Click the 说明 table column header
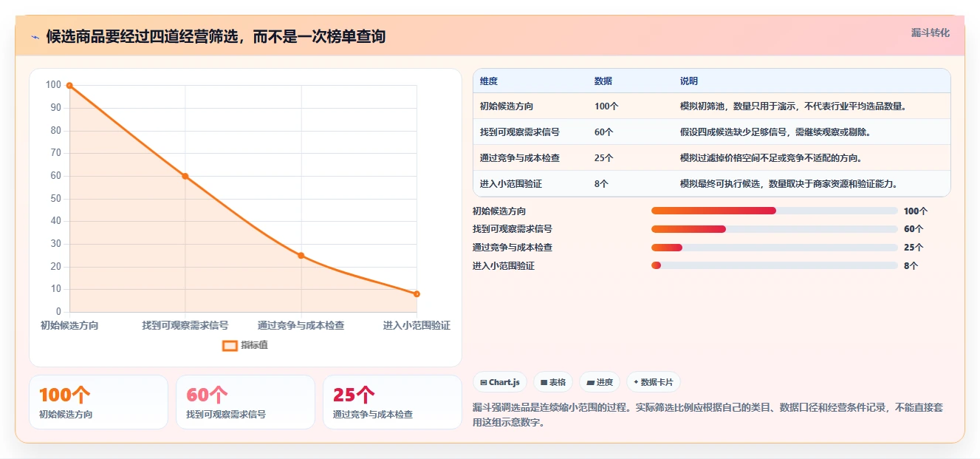980x459 pixels. (689, 81)
